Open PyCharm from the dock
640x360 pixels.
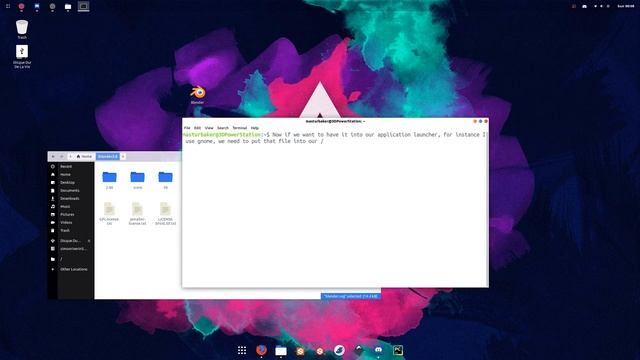398,350
